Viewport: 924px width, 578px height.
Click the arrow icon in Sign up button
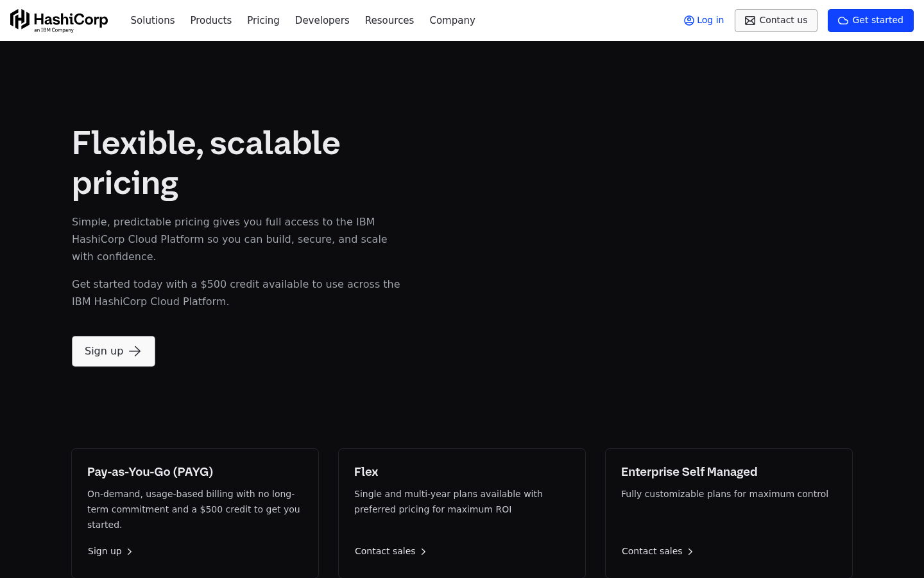click(135, 351)
